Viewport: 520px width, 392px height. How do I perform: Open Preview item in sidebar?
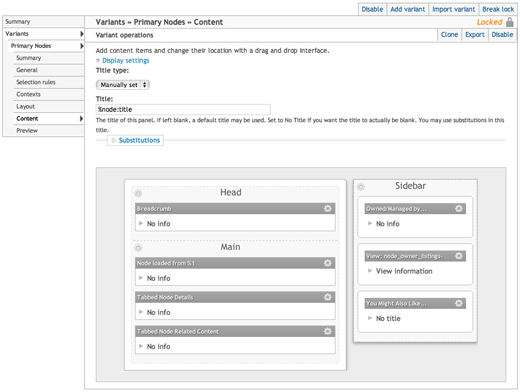(49, 131)
